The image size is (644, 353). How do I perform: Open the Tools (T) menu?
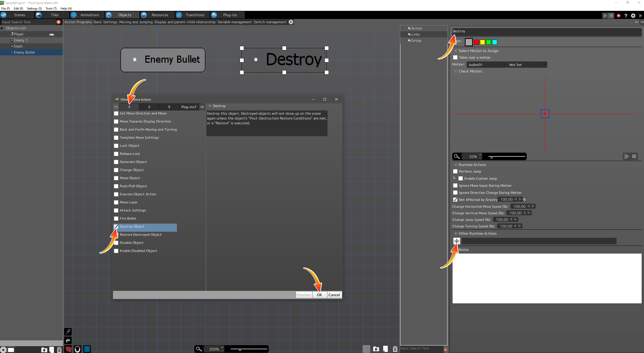[x=51, y=8]
